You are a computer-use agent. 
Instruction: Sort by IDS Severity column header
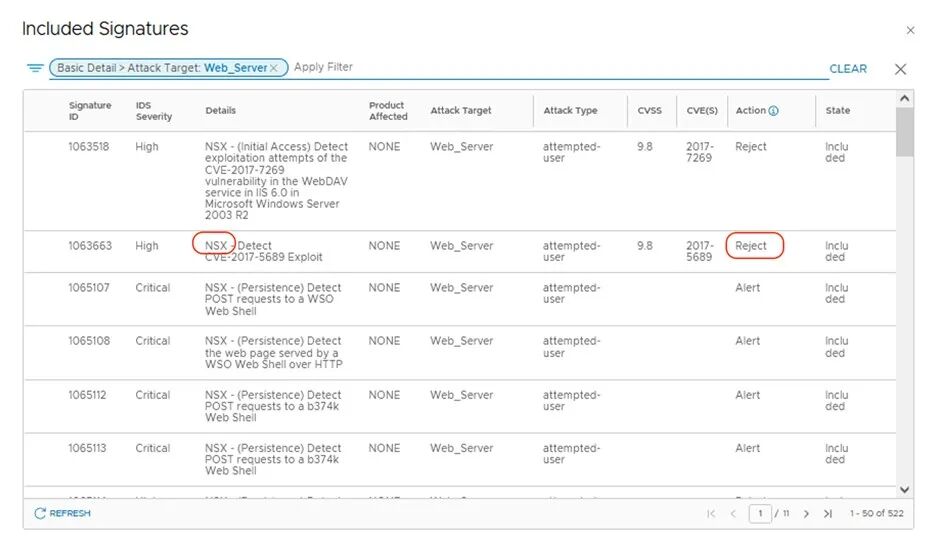tap(153, 110)
